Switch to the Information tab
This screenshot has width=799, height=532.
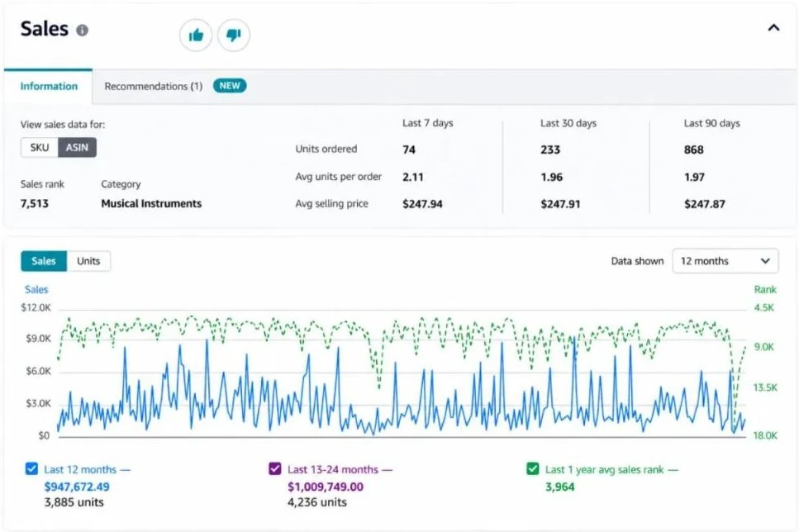[49, 86]
